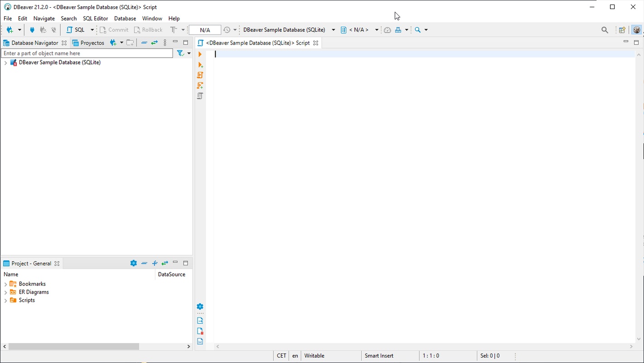Expand the Scripts folder
Viewport: 644px width, 363px height.
[5, 300]
